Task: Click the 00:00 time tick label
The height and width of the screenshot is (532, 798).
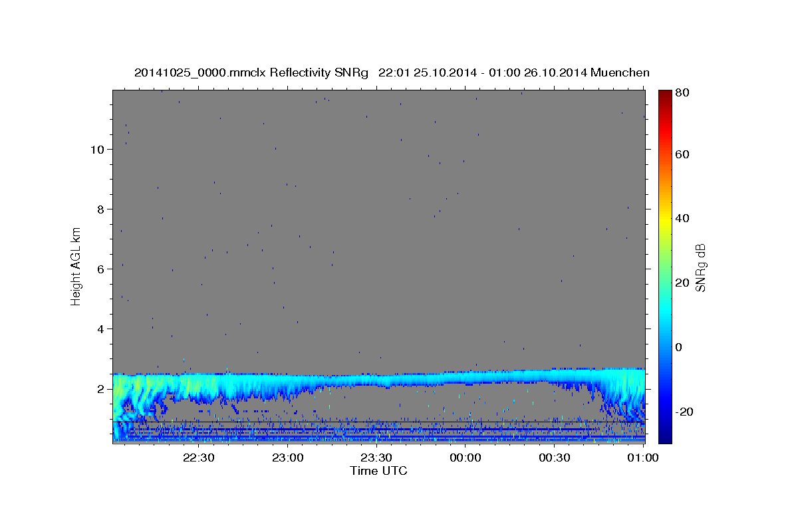Action: 465,458
